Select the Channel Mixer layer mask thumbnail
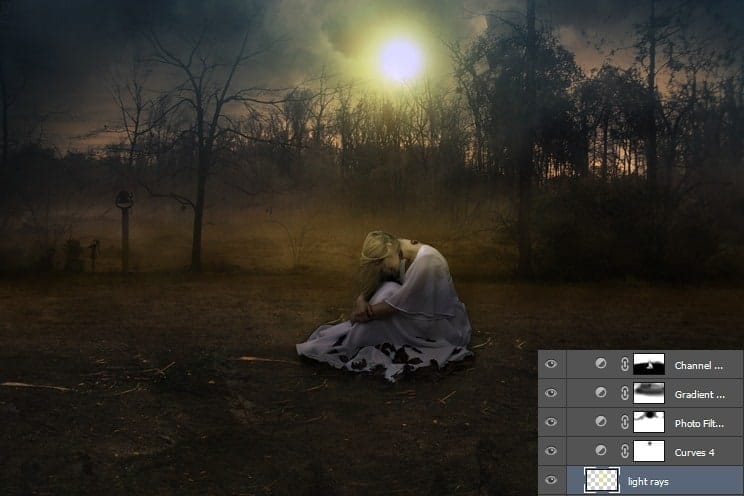This screenshot has height=496, width=744. point(649,364)
